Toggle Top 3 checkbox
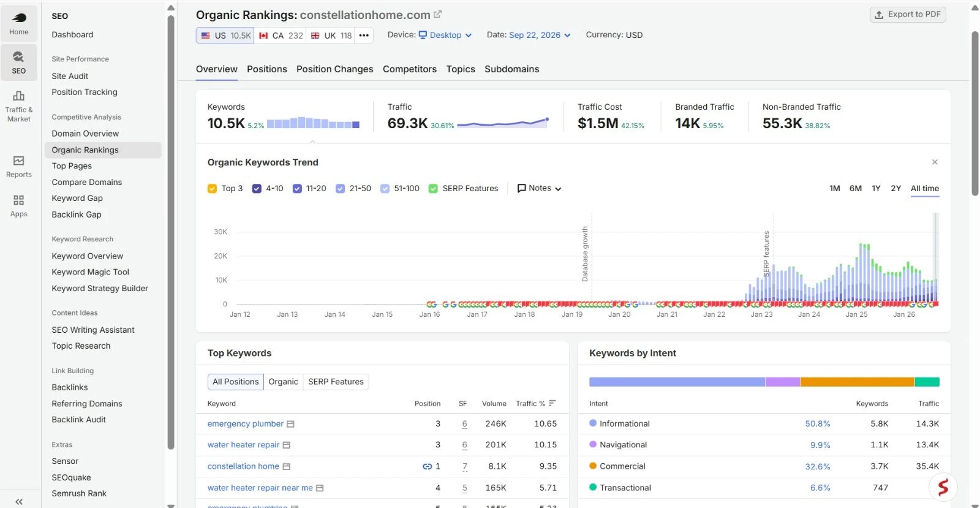 coord(212,189)
